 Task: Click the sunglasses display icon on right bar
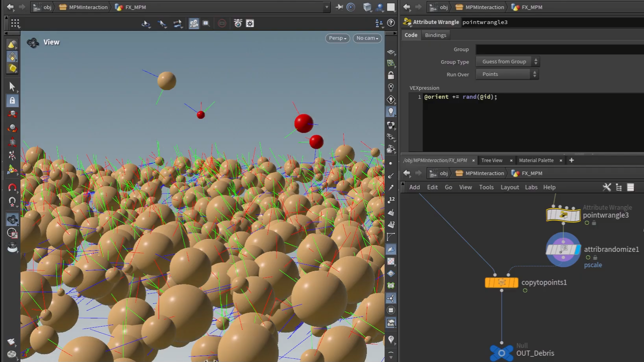point(391,137)
